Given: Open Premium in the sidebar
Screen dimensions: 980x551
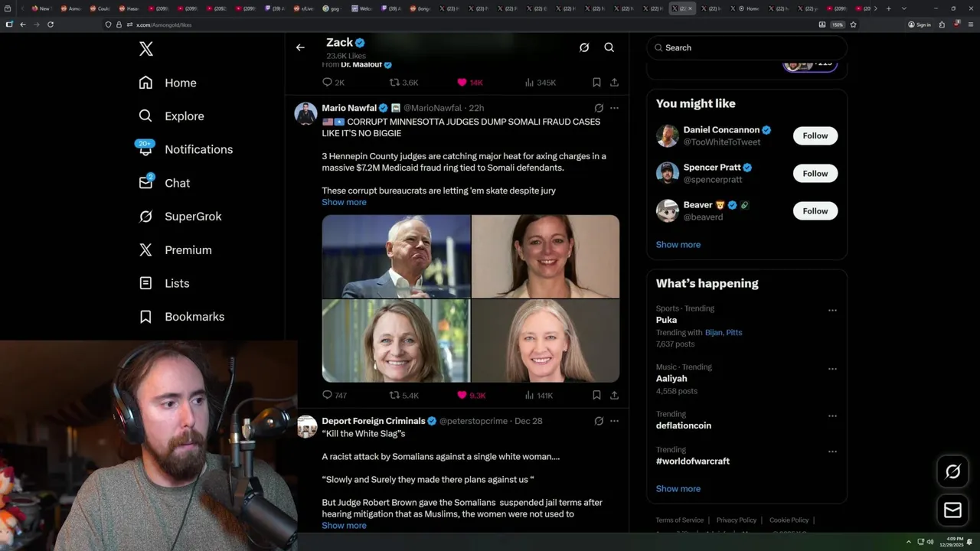Looking at the screenshot, I should click(x=175, y=250).
